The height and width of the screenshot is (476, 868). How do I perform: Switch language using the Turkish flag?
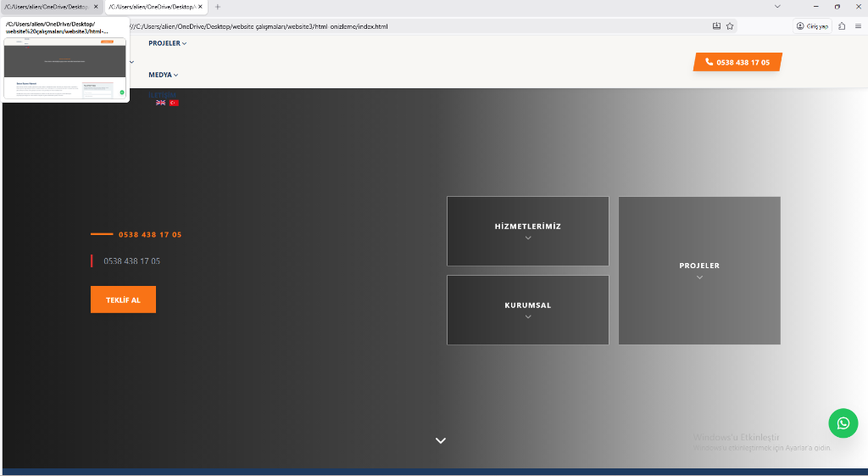click(174, 103)
